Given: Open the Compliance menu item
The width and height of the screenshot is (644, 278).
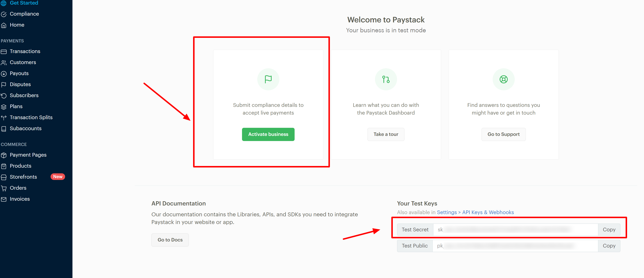Looking at the screenshot, I should (x=24, y=14).
